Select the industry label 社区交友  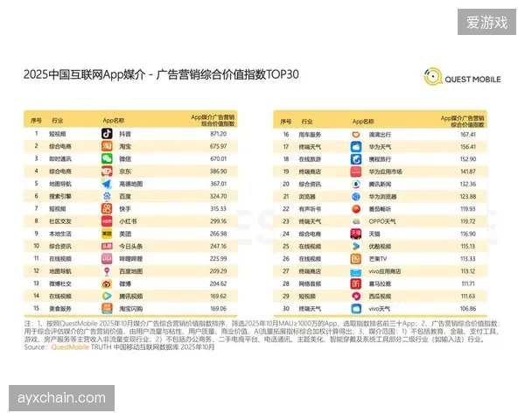click(60, 221)
